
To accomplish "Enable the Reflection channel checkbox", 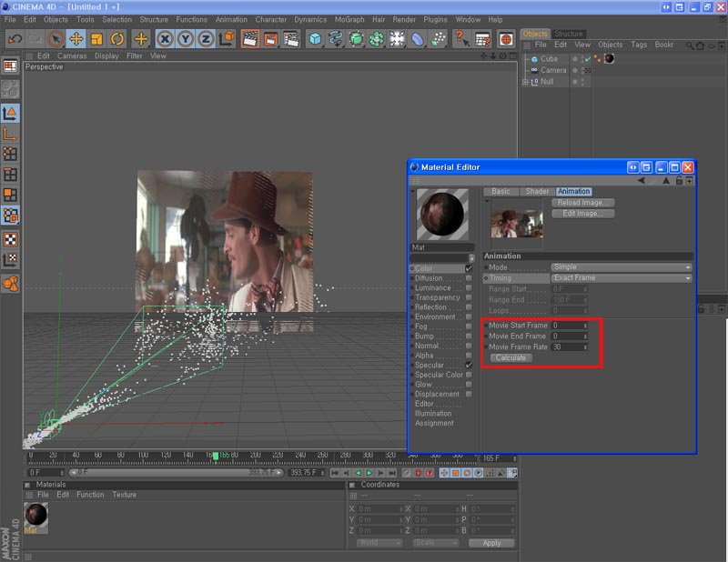I will click(469, 307).
